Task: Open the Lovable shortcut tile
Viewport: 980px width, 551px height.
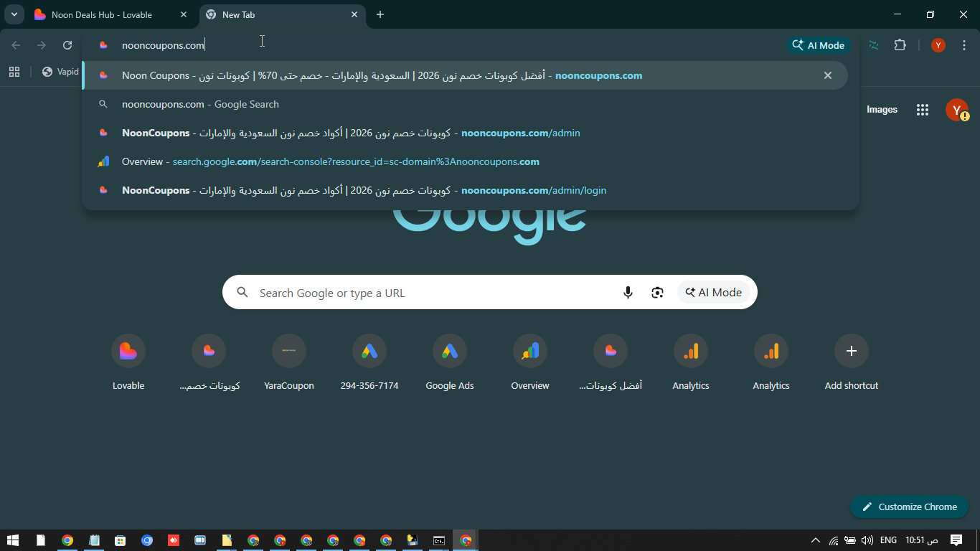Action: coord(128,352)
